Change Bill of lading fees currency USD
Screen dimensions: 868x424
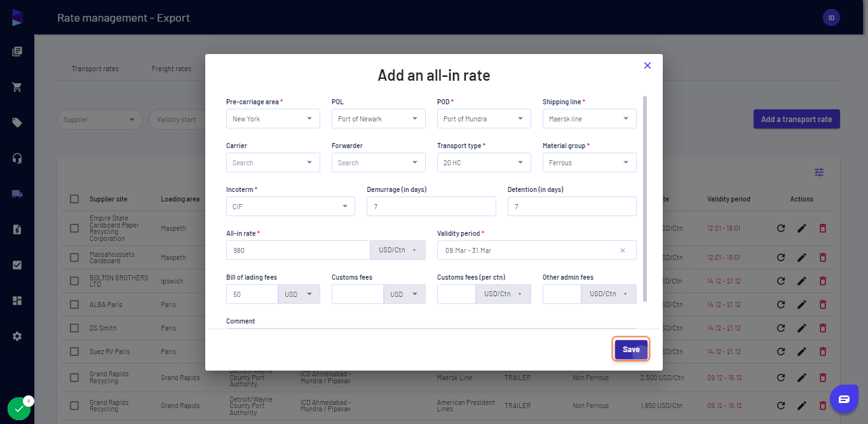pos(299,294)
